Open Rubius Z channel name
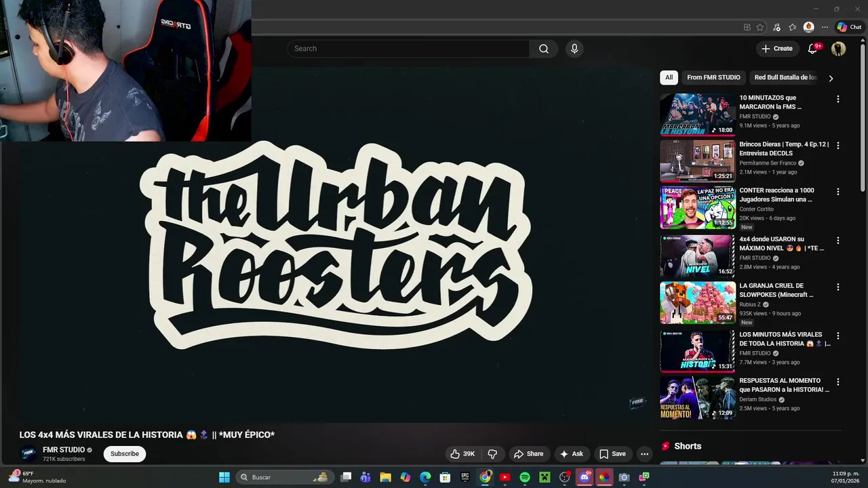868x488 pixels. click(x=750, y=305)
